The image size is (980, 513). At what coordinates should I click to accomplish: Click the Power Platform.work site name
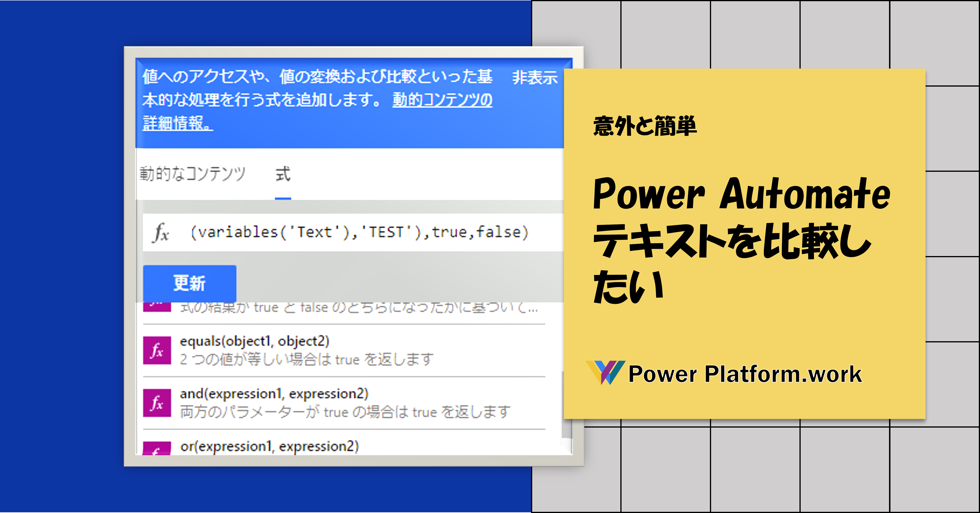[x=745, y=374]
